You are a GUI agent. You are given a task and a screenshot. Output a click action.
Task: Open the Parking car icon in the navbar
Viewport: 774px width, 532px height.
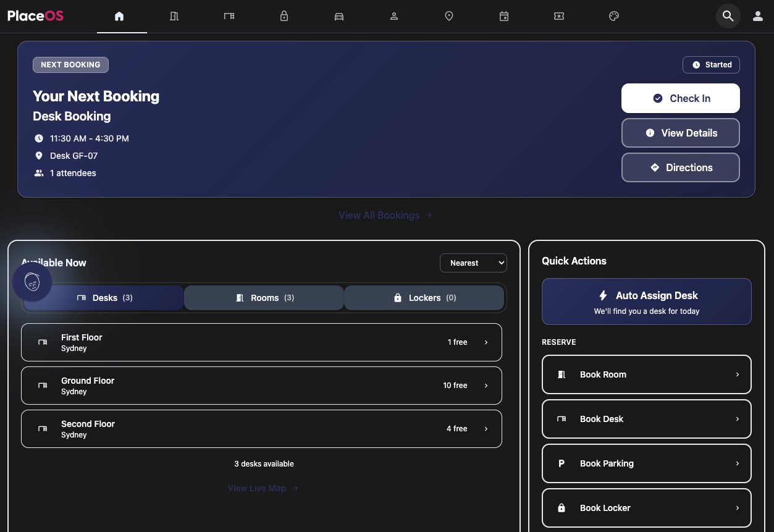339,16
